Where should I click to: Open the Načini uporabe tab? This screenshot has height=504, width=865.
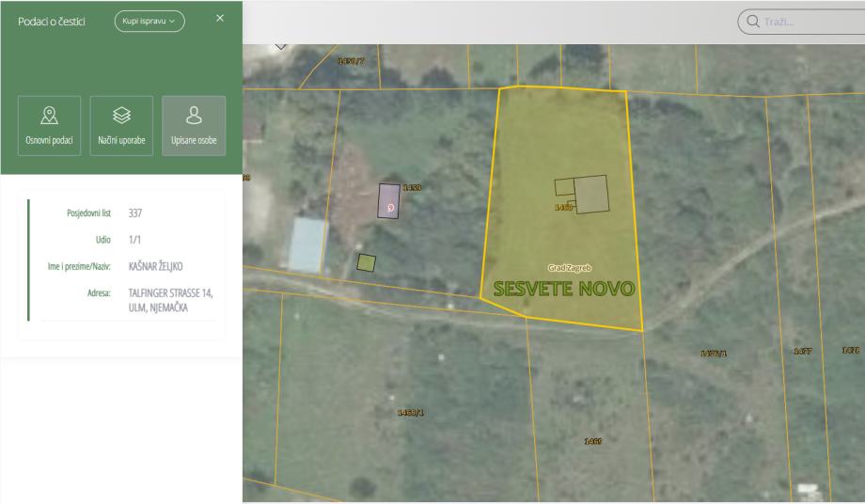(x=121, y=126)
